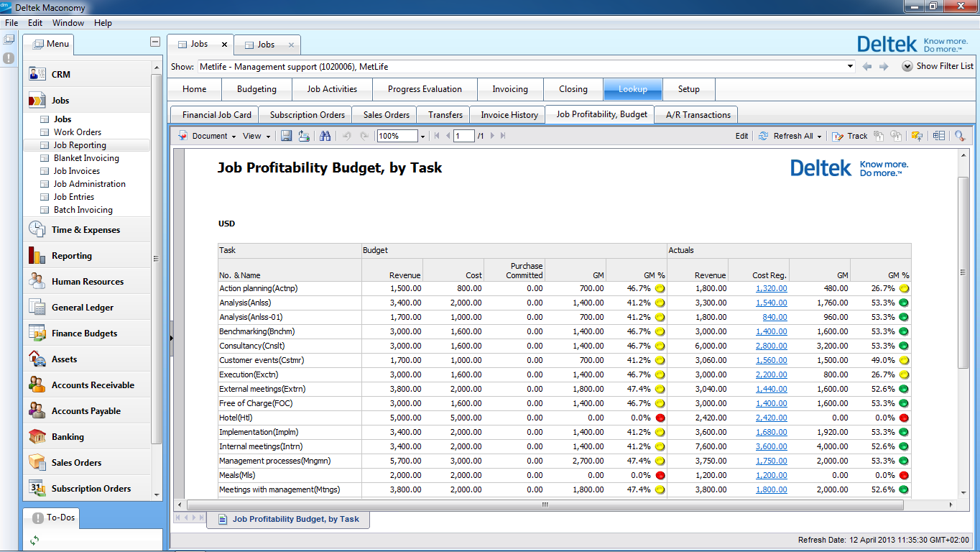Click the Refresh All icon
This screenshot has height=552, width=980.
coord(763,136)
